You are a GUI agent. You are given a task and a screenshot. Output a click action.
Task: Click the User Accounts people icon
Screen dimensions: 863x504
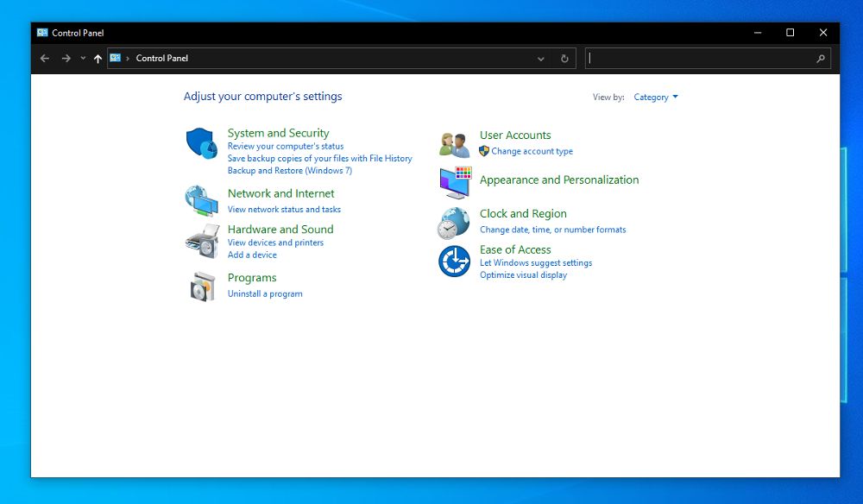click(x=454, y=144)
